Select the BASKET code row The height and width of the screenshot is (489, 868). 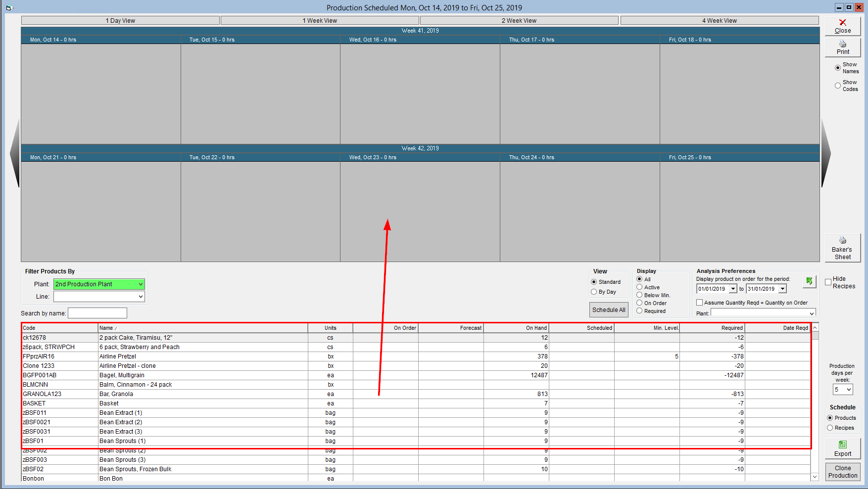(416, 403)
